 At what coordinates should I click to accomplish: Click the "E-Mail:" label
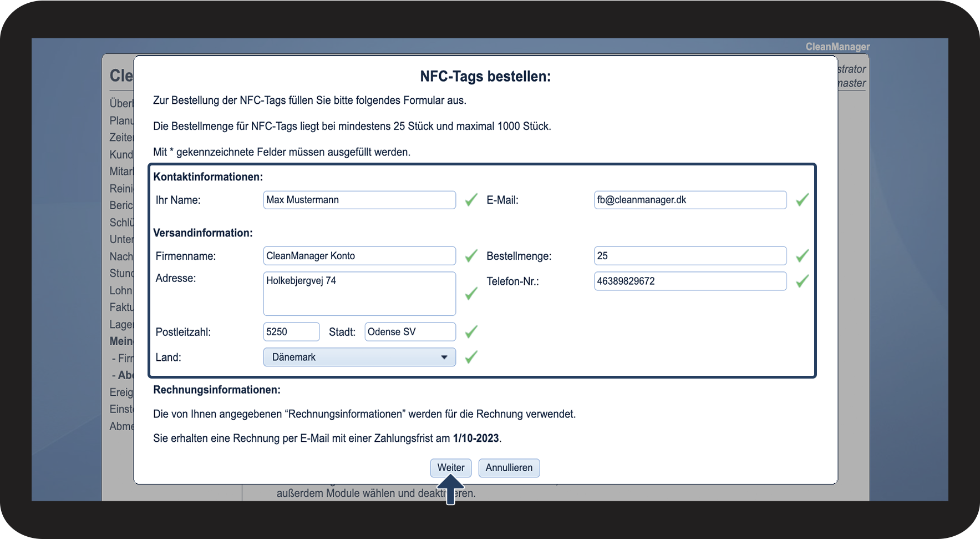click(x=502, y=200)
